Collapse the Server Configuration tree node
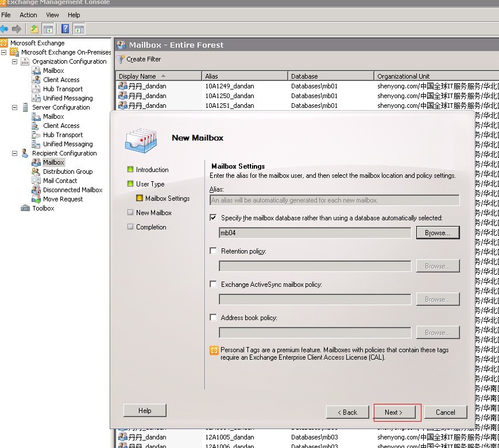Image resolution: width=499 pixels, height=448 pixels. (x=14, y=107)
